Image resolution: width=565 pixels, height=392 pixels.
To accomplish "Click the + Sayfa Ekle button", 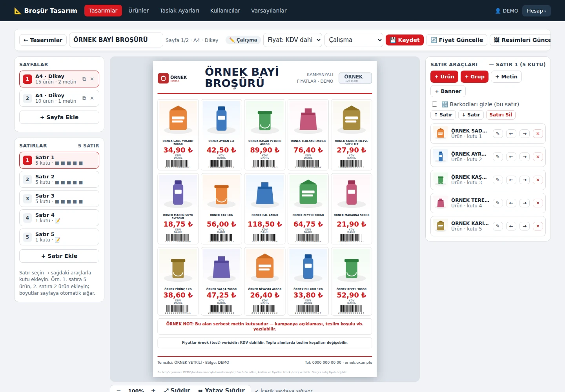I will pyautogui.click(x=59, y=117).
